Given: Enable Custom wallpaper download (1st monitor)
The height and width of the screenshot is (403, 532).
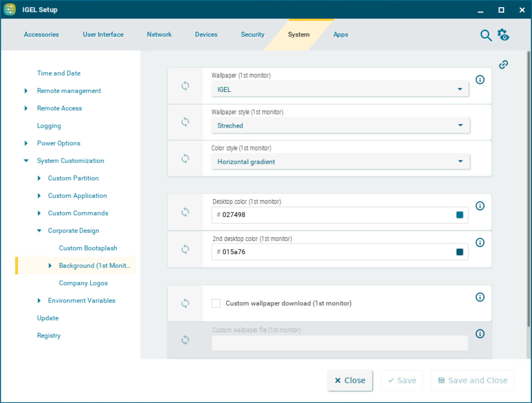Looking at the screenshot, I should point(216,303).
